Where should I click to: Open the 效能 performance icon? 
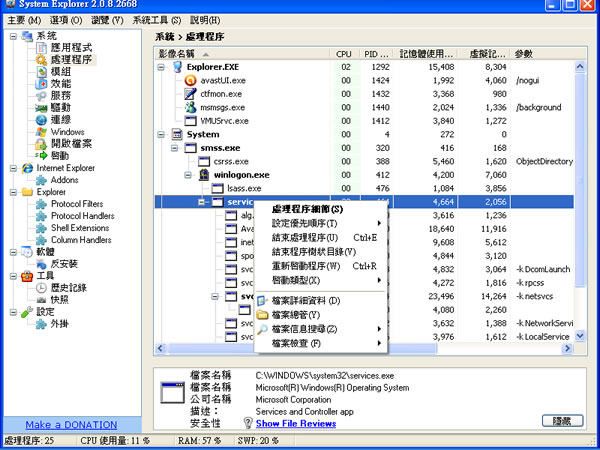tap(41, 84)
